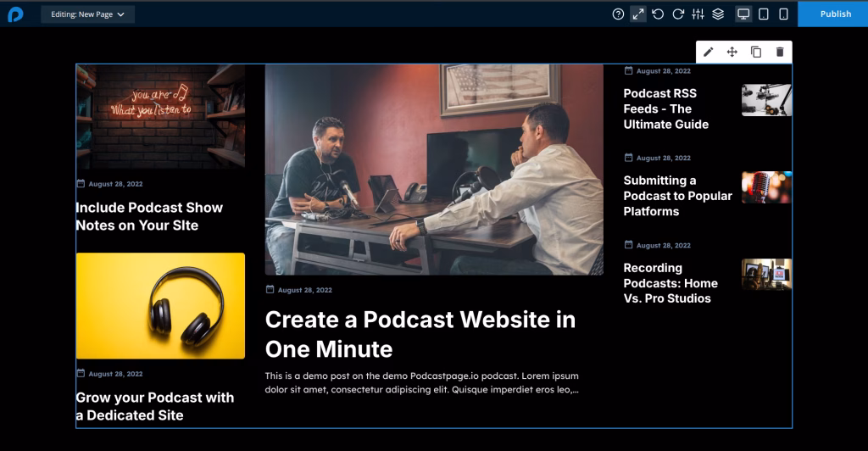Click the Publish button

point(832,14)
